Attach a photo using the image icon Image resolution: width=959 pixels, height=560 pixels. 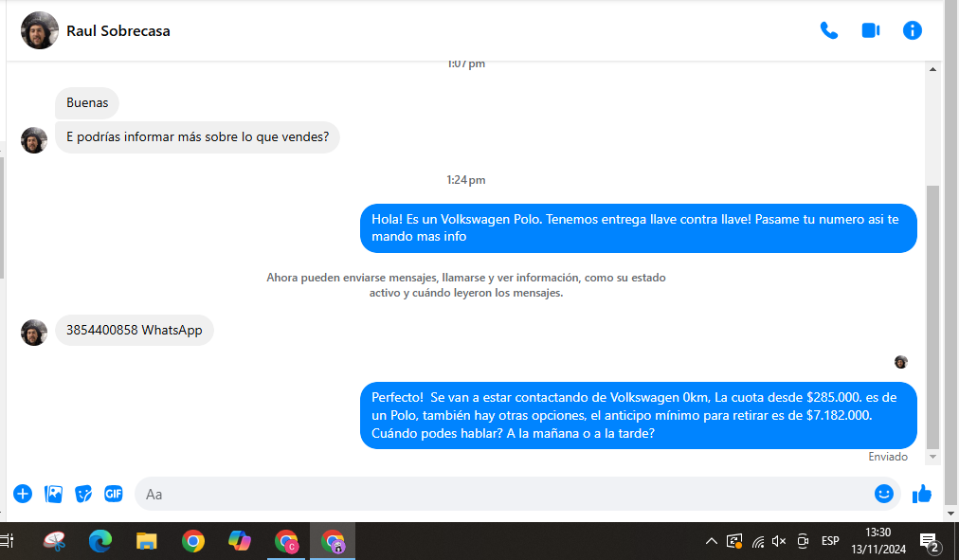point(54,494)
